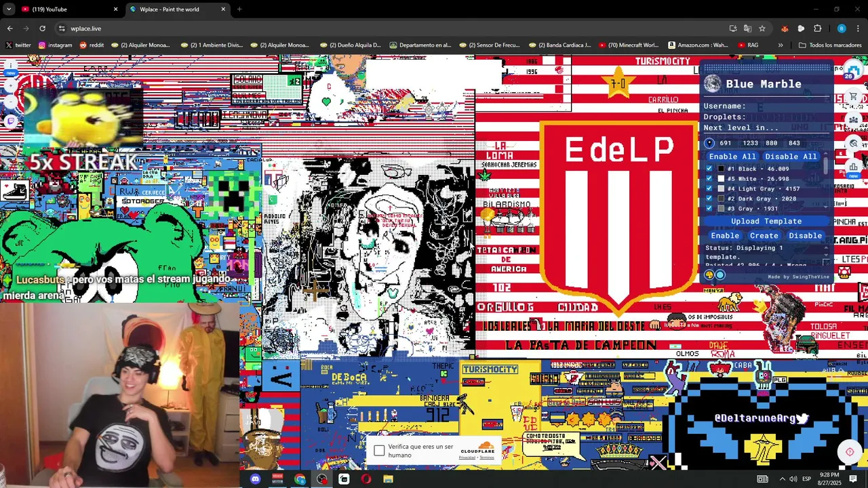Click the Enable All colors button

(732, 157)
